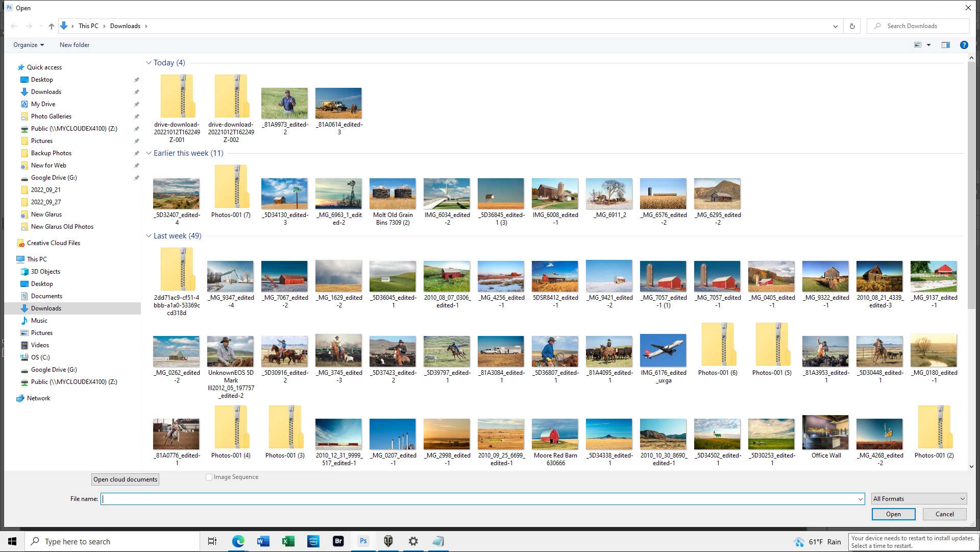Click the Up one level arrow

[x=51, y=26]
